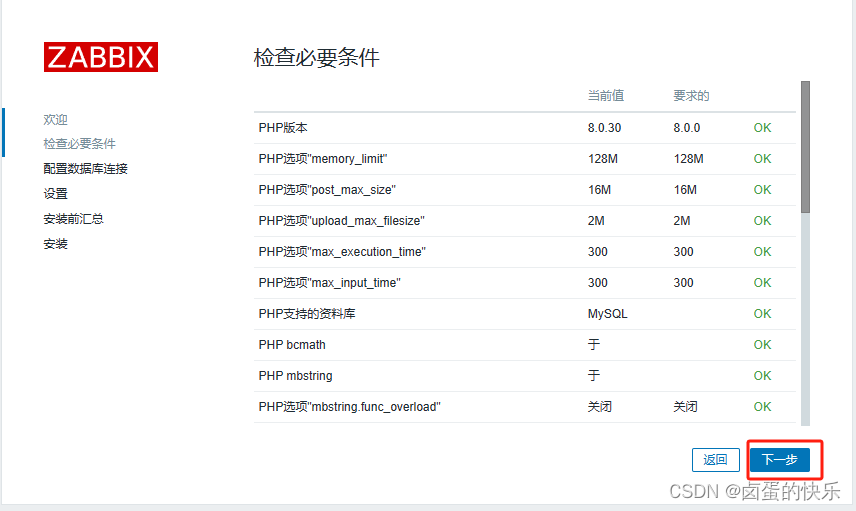The width and height of the screenshot is (856, 511).
Task: Click the current value 8.0.30
Action: click(x=604, y=128)
